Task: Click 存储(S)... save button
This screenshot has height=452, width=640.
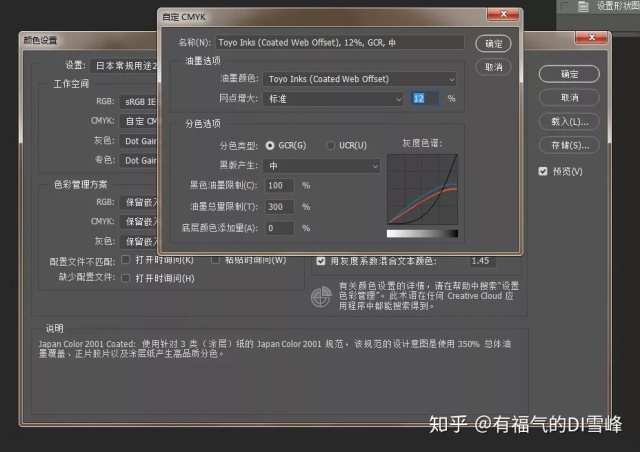Action: [569, 145]
